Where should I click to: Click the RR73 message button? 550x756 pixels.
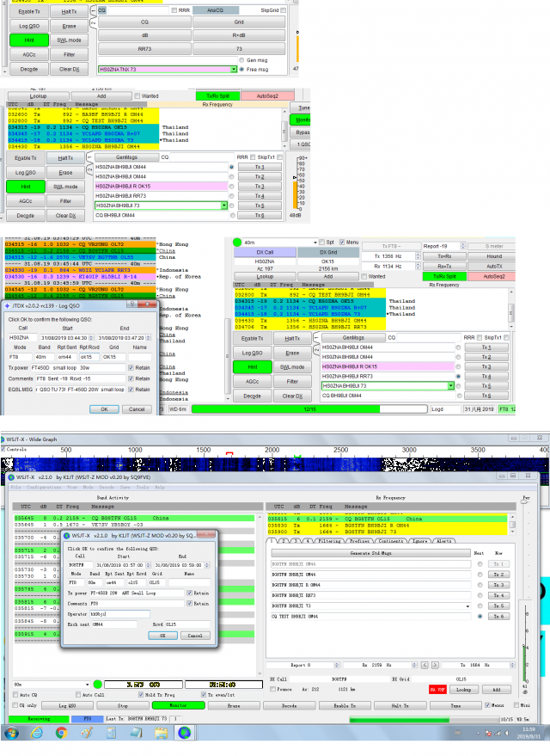pyautogui.click(x=144, y=49)
